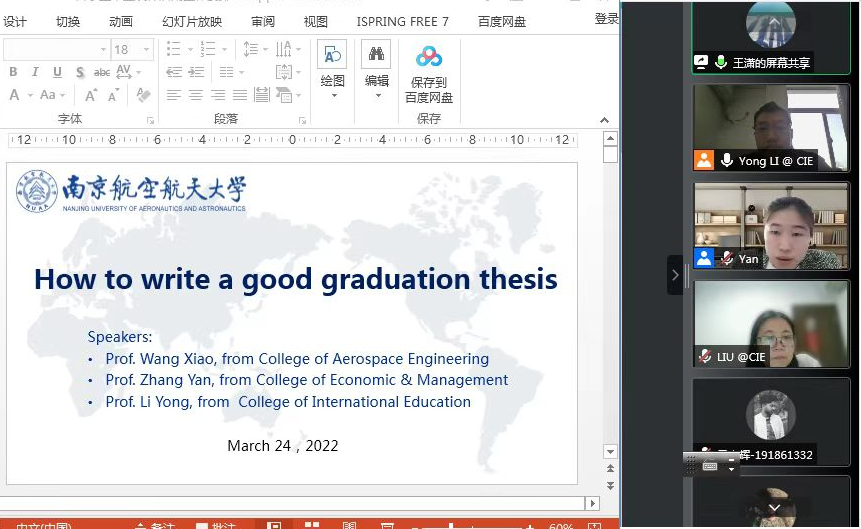Collapse the participant video panel with arrow
This screenshot has width=861, height=529.
pos(675,275)
